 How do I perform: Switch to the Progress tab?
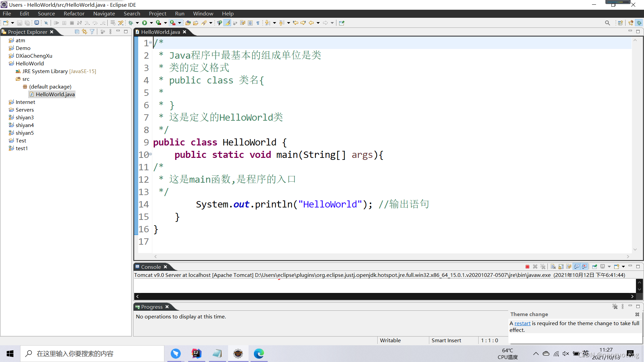(x=152, y=307)
